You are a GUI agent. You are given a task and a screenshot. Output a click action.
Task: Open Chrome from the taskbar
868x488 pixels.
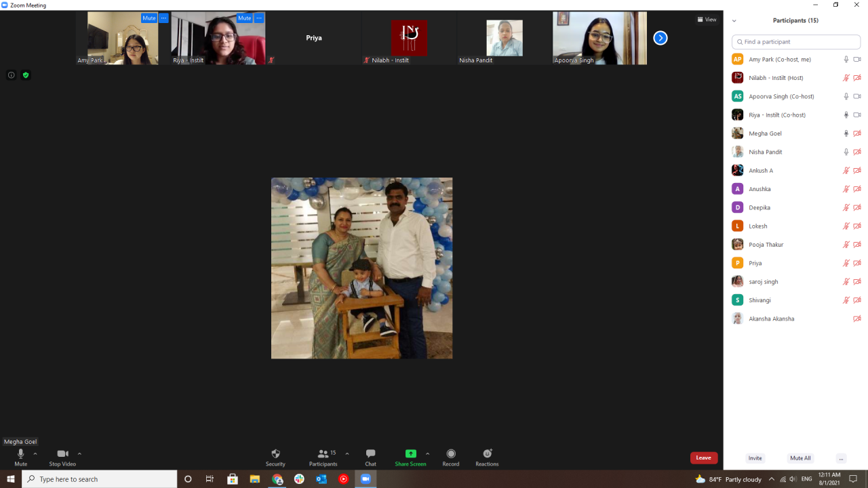coord(277,479)
